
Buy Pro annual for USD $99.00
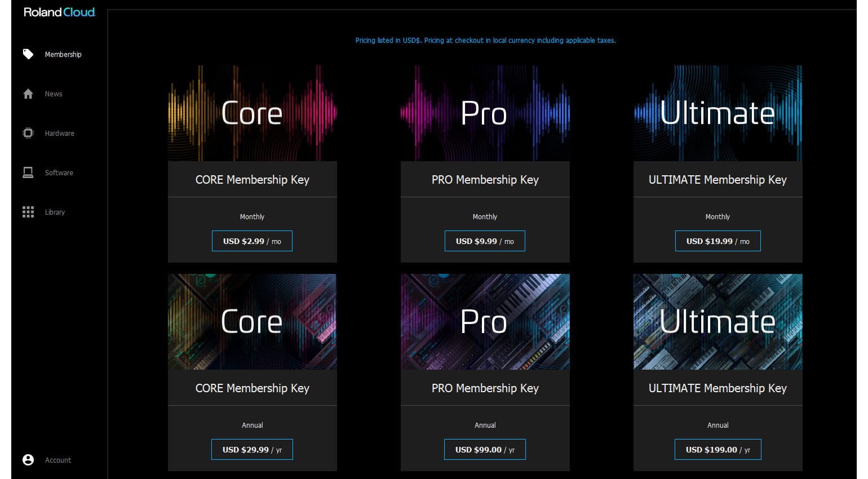[485, 450]
